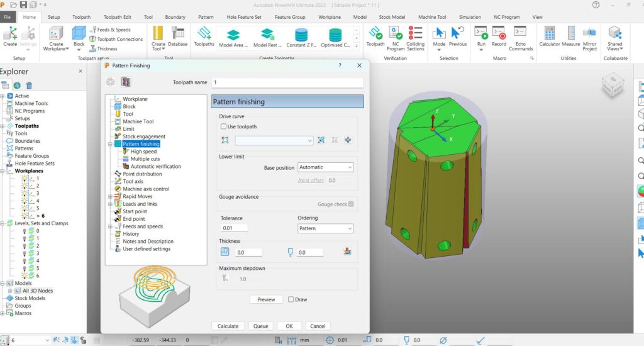Image resolution: width=644 pixels, height=346 pixels.
Task: Click the automatic thickness copy icon
Action: [347, 252]
